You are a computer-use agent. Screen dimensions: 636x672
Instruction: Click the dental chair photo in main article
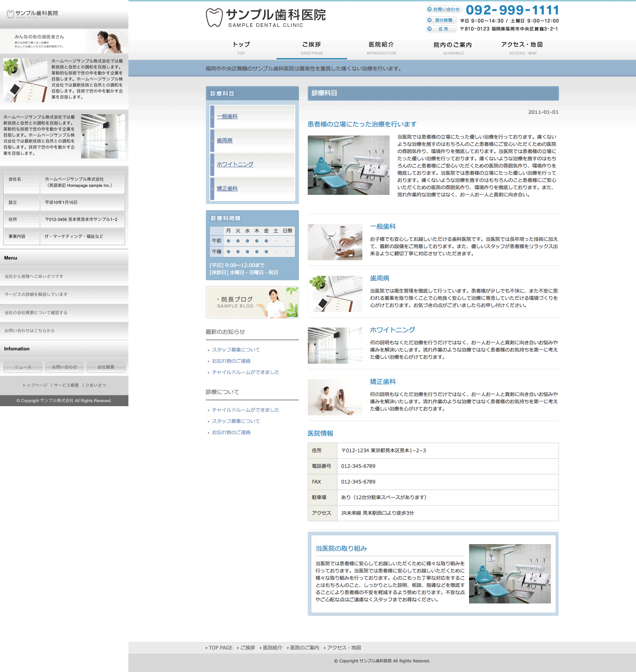click(x=348, y=165)
